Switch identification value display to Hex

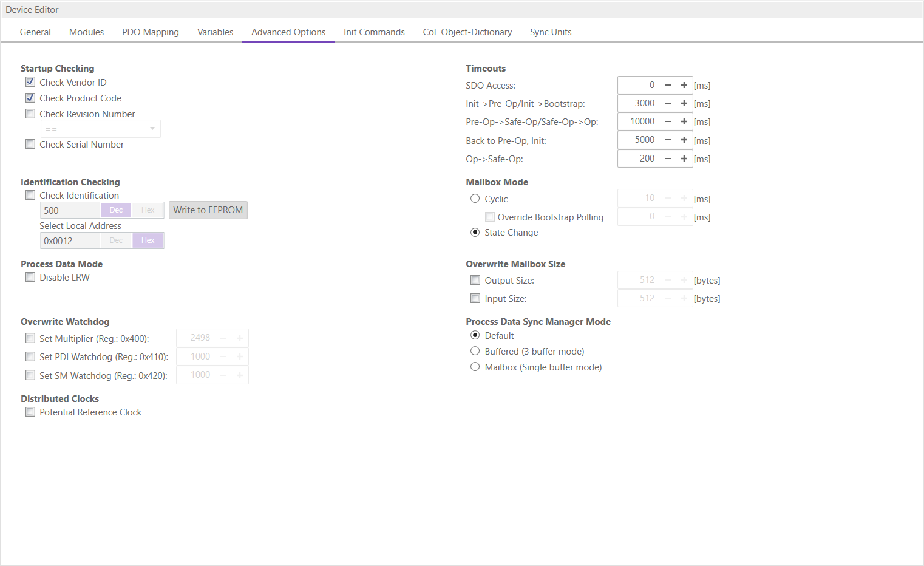pyautogui.click(x=148, y=210)
